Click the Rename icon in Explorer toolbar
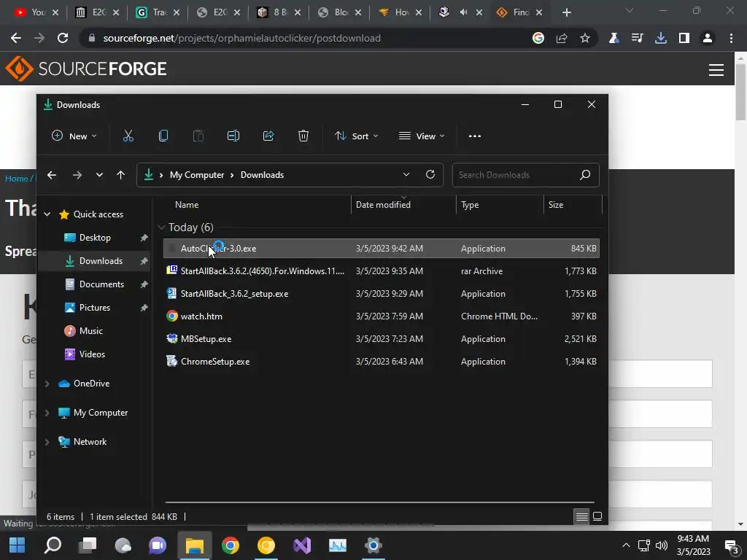 pyautogui.click(x=233, y=136)
